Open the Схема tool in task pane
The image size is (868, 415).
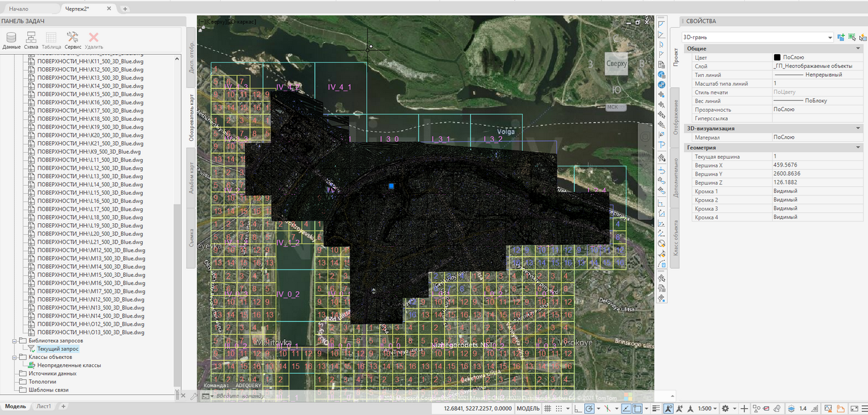(x=31, y=38)
